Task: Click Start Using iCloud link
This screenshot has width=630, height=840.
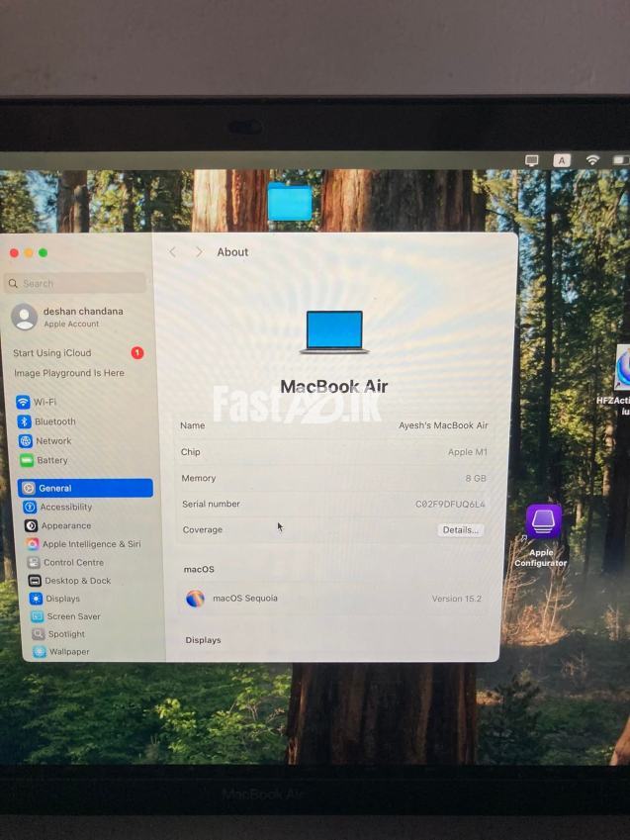Action: tap(52, 353)
